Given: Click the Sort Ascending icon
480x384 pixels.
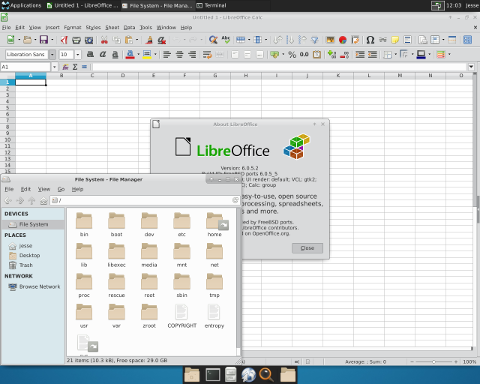Looking at the screenshot, I should [x=290, y=40].
